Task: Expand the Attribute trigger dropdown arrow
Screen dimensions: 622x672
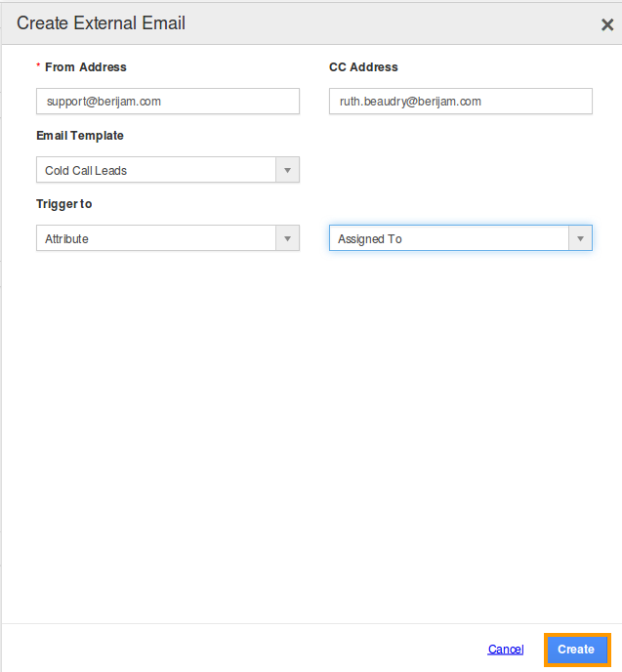Action: coord(287,238)
